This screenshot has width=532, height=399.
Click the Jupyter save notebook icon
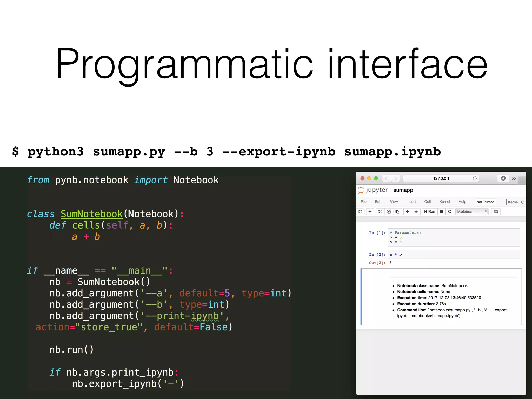360,211
